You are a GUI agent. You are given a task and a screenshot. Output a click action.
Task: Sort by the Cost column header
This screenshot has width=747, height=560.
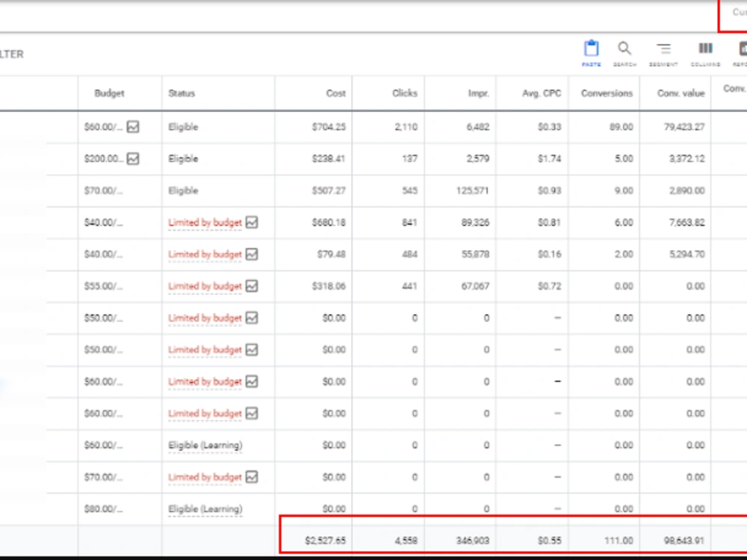tap(336, 93)
